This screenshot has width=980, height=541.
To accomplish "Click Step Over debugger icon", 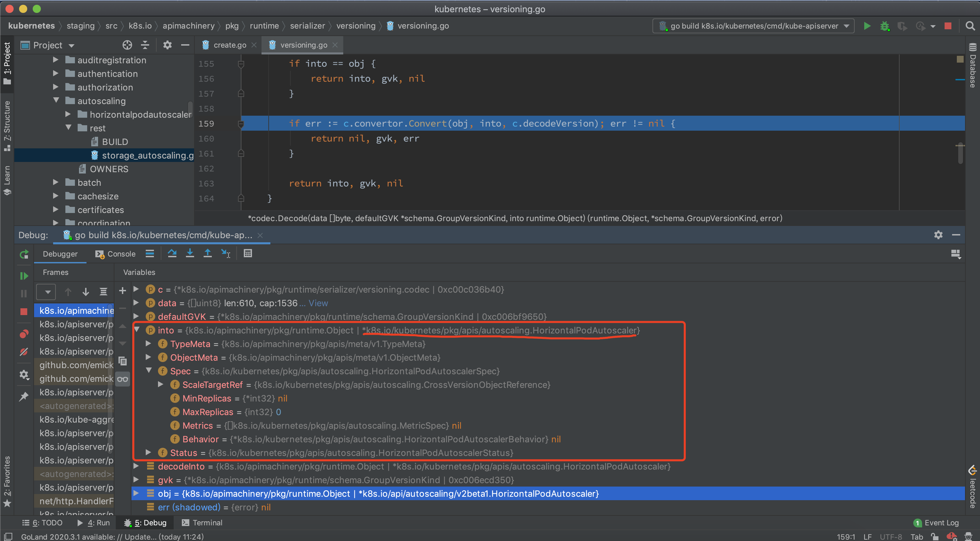I will pos(172,253).
